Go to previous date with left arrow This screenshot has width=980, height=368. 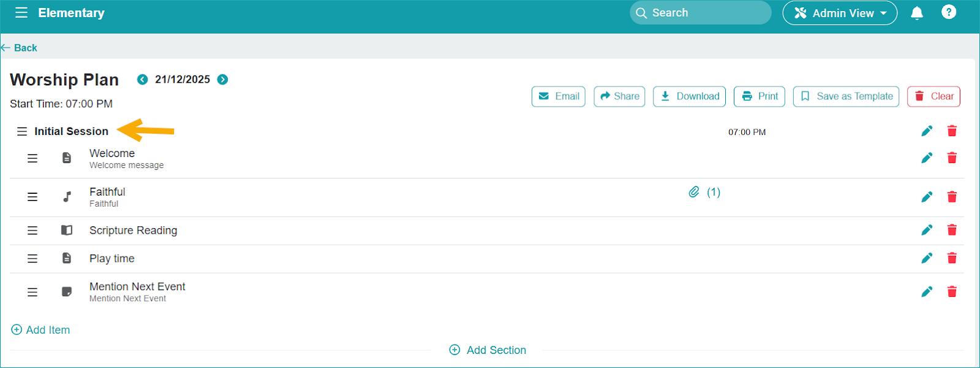pyautogui.click(x=142, y=80)
